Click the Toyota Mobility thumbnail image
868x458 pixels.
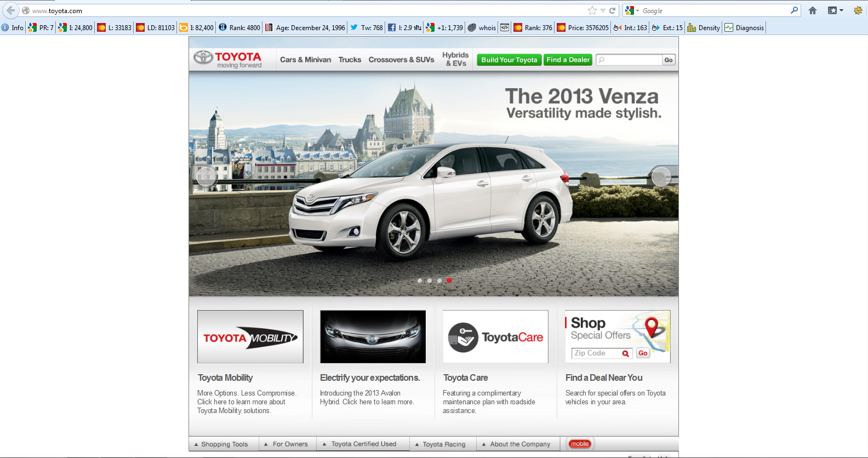pos(250,336)
